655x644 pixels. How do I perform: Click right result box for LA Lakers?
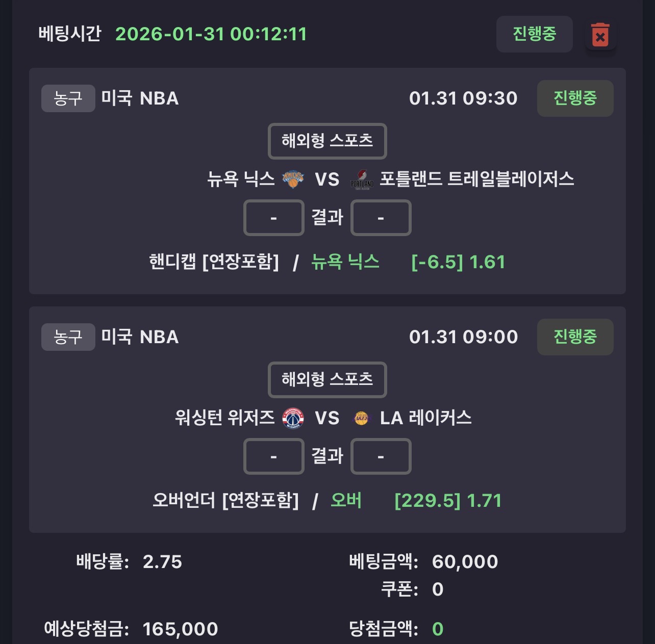click(x=381, y=457)
